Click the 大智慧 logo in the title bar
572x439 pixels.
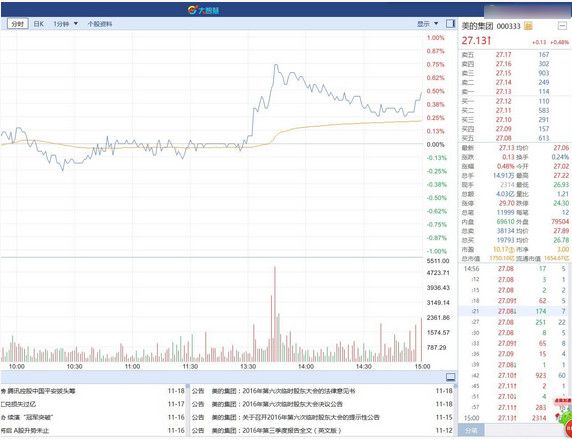[x=203, y=10]
